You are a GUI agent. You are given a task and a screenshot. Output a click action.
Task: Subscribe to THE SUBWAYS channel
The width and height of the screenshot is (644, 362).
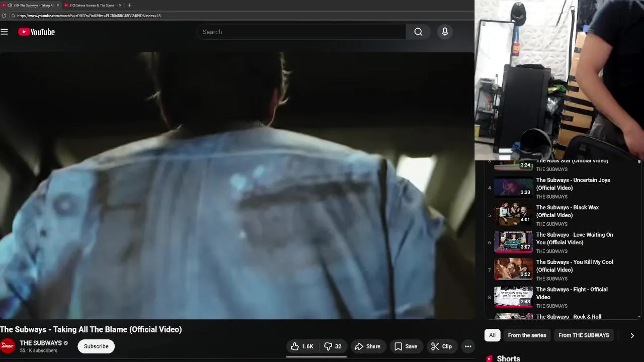click(x=96, y=346)
